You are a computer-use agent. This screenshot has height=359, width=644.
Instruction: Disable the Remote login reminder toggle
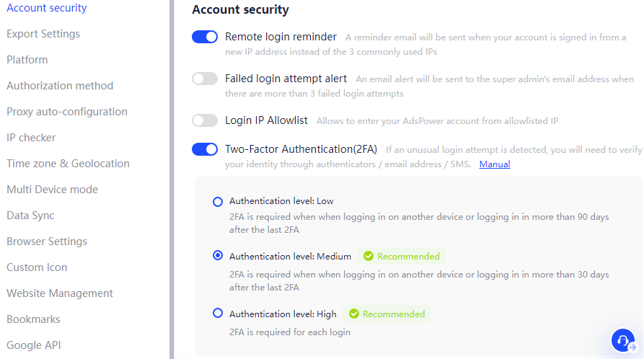205,37
